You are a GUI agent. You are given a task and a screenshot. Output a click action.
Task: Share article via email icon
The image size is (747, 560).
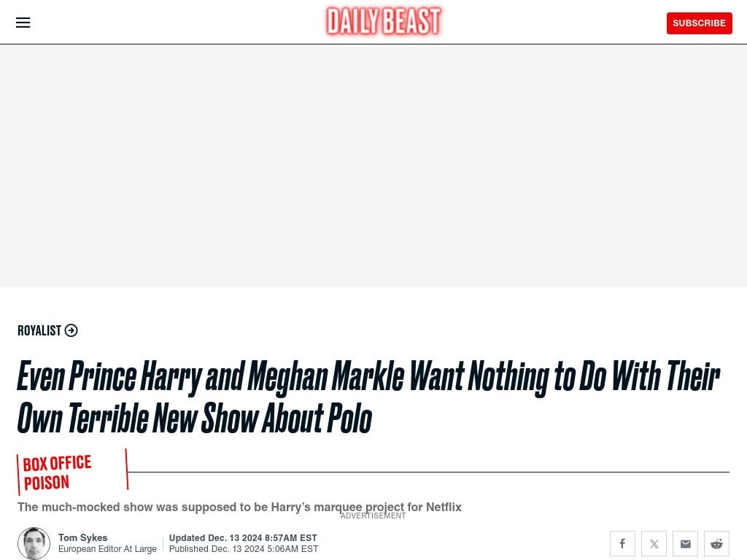(x=685, y=543)
